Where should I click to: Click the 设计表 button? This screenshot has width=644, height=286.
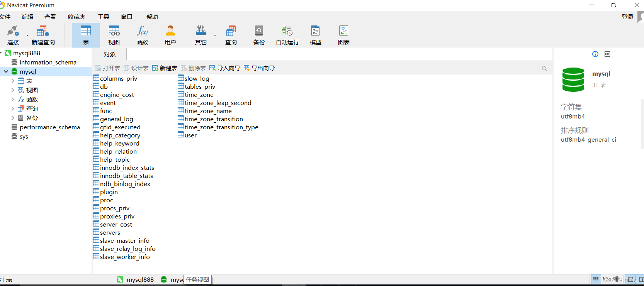click(136, 68)
